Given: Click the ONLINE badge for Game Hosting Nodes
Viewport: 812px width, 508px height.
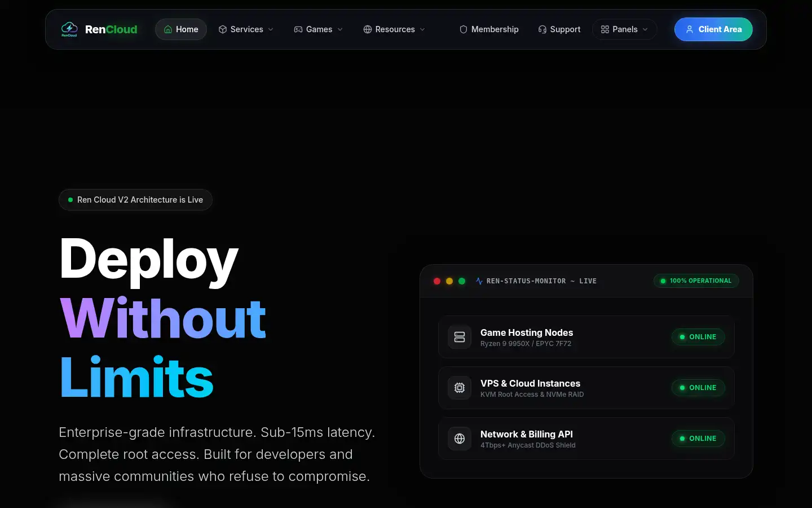Looking at the screenshot, I should pyautogui.click(x=698, y=337).
